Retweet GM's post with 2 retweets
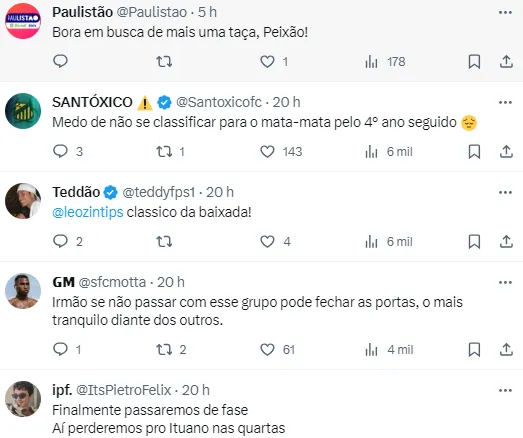This screenshot has height=438, width=523. (x=164, y=350)
